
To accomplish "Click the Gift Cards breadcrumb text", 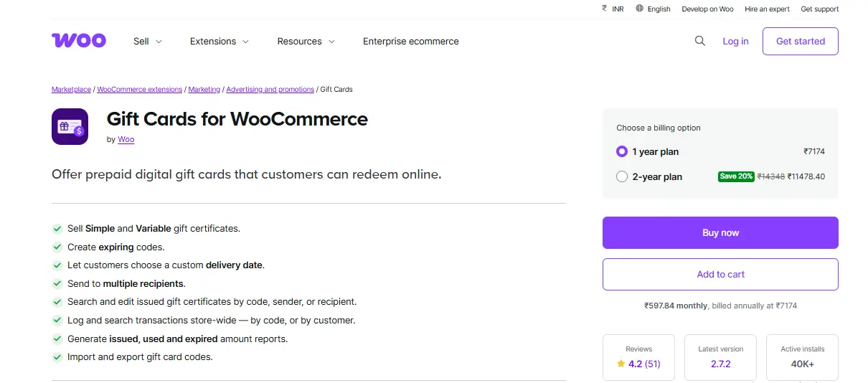I will (x=336, y=90).
